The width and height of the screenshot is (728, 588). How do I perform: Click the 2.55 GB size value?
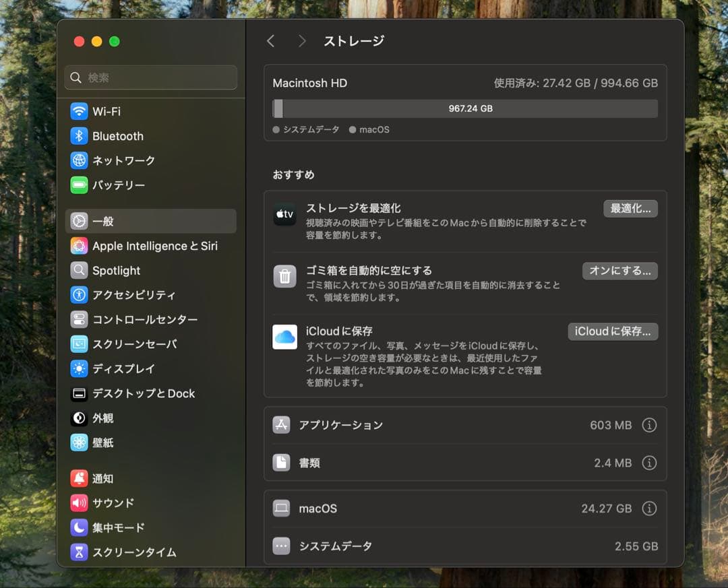click(x=636, y=546)
